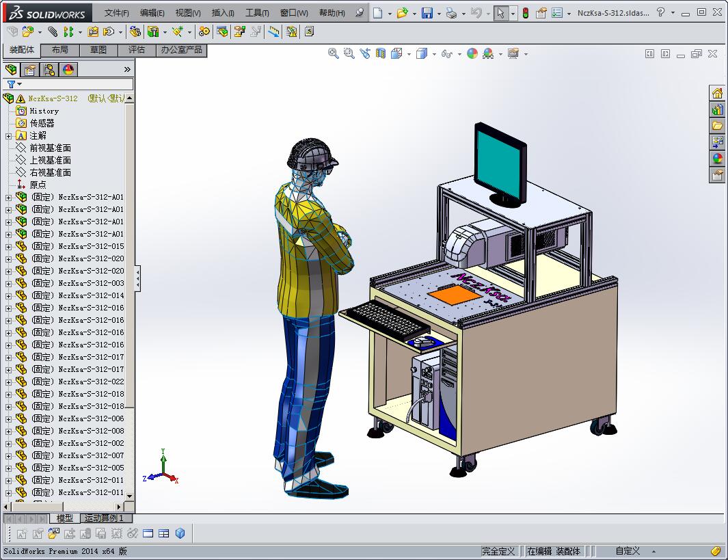
Task: Click the Edit Appearance color ball icon
Action: coord(472,54)
